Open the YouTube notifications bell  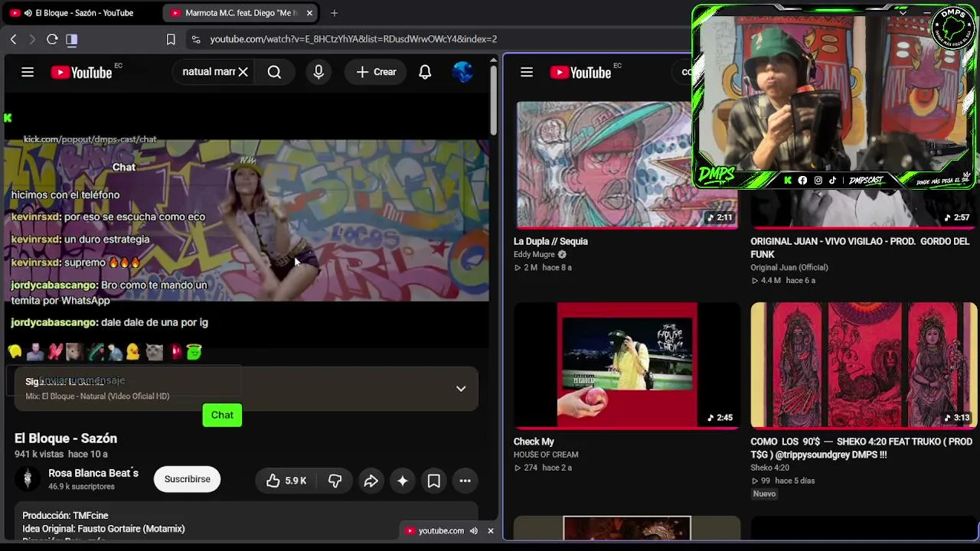coord(425,72)
